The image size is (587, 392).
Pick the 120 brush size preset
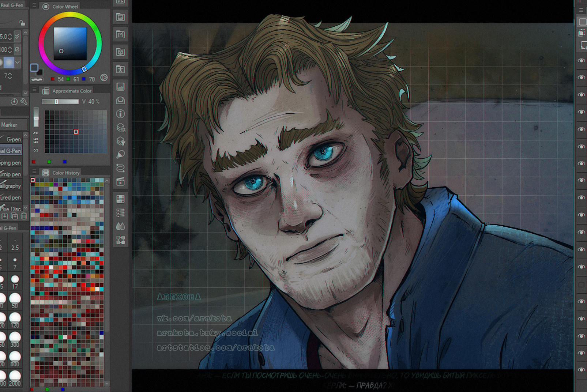(x=15, y=320)
